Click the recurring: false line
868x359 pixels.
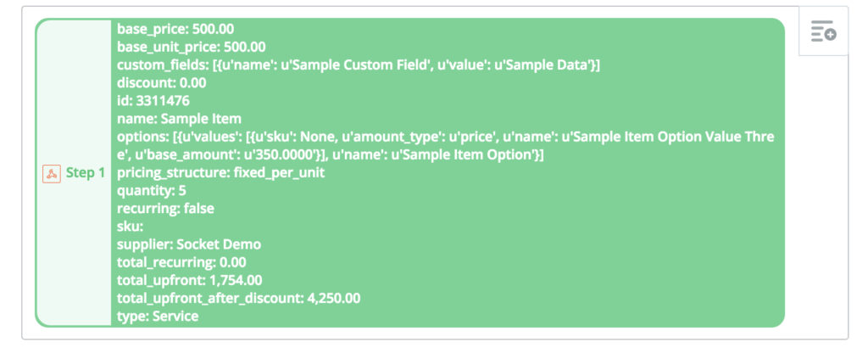pos(165,209)
